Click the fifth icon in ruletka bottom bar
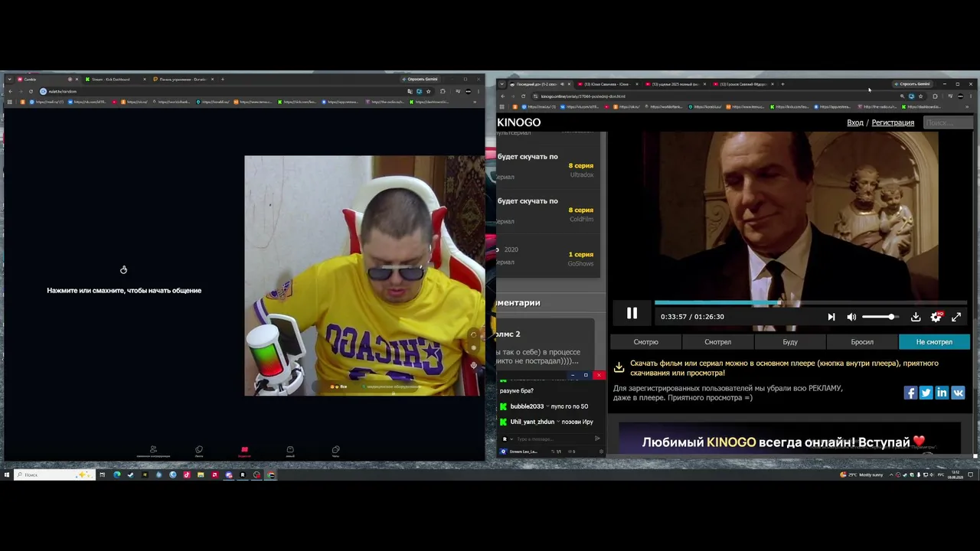 coord(335,451)
